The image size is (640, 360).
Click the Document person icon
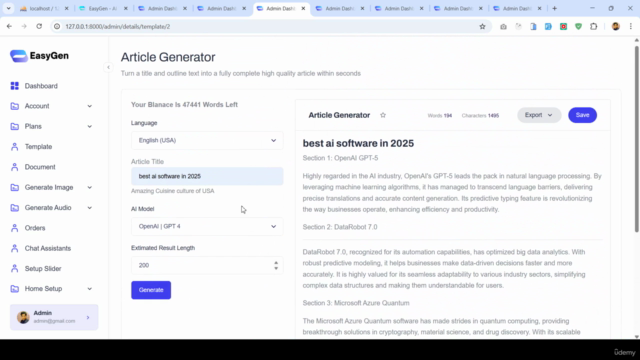click(15, 167)
